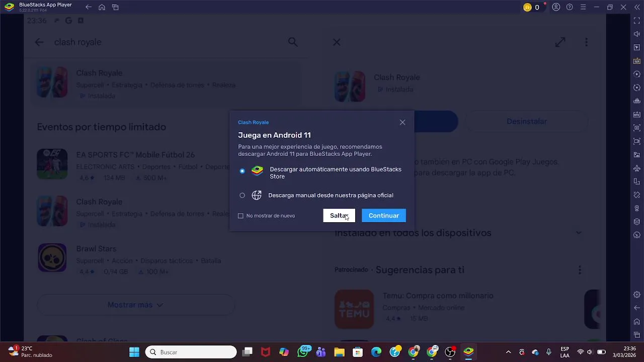Viewport: 644px width, 362px height.
Task: Close the Clash Royale detail pane
Action: click(337, 42)
